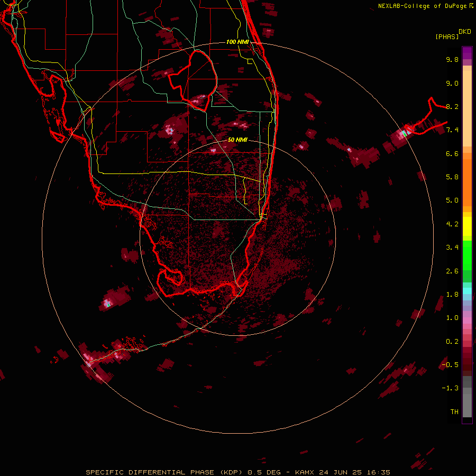The image size is (476, 476).
Task: Click KAMX station ID in bottom caption
Action: click(305, 472)
